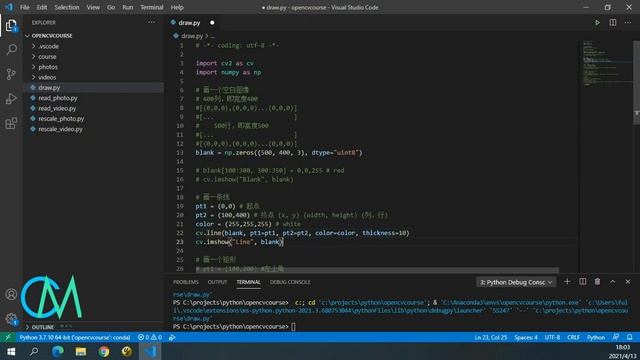Change file encoding via UTF-8
This screenshot has height=360, width=640.
coord(552,337)
